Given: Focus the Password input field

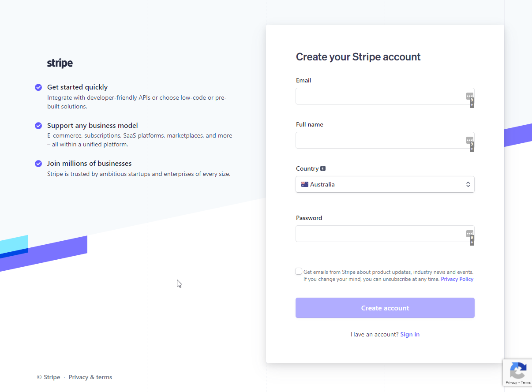Looking at the screenshot, I should 385,234.
